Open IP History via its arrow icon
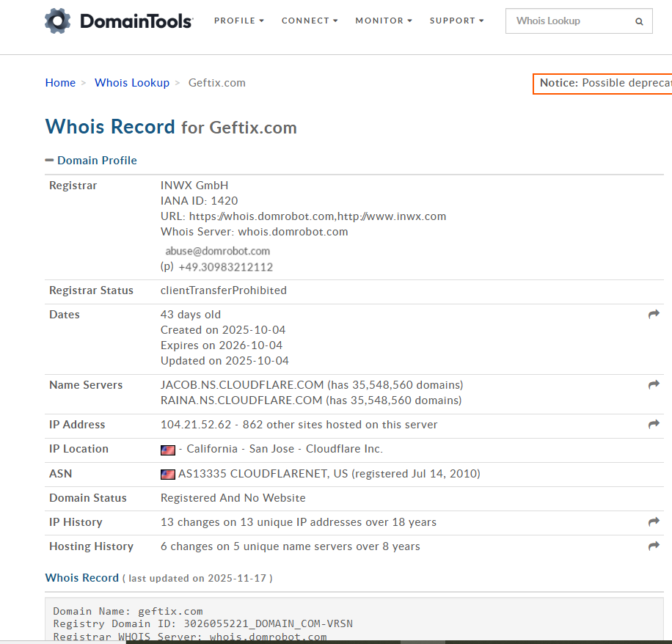The height and width of the screenshot is (644, 672). (654, 522)
